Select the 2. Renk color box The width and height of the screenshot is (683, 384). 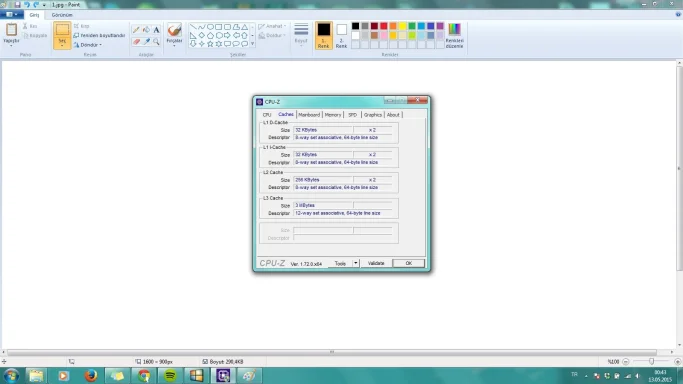(342, 35)
